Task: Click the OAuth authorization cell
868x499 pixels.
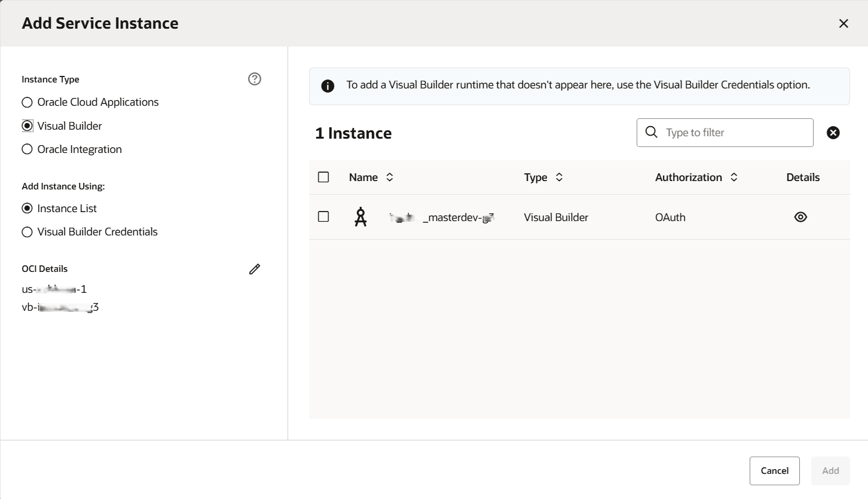Action: point(670,218)
